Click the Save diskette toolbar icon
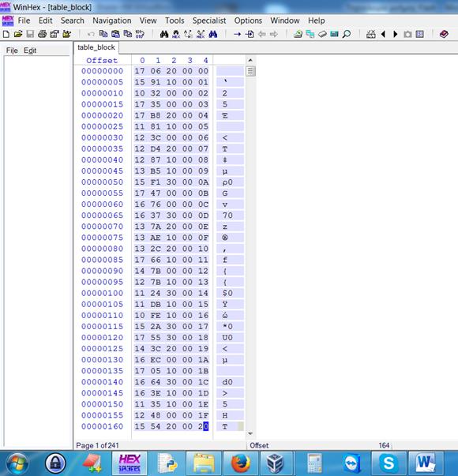The width and height of the screenshot is (458, 476). pyautogui.click(x=30, y=34)
